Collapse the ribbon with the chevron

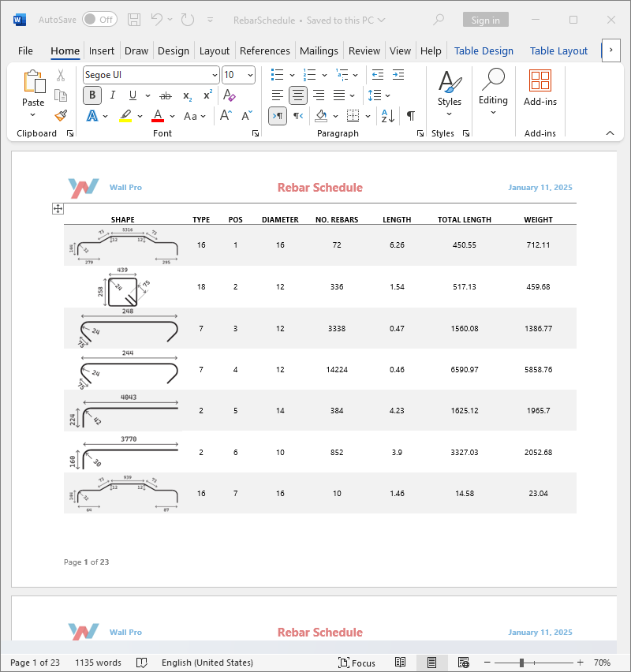(x=610, y=133)
